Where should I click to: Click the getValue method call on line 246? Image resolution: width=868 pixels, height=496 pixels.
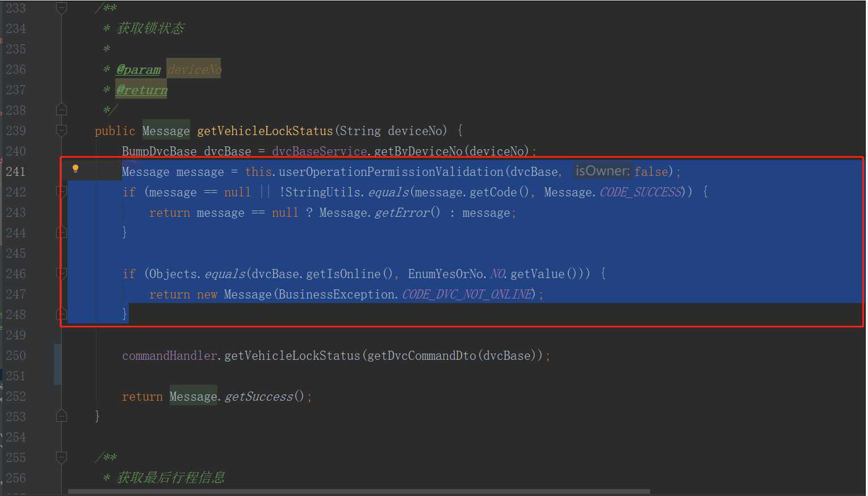538,274
